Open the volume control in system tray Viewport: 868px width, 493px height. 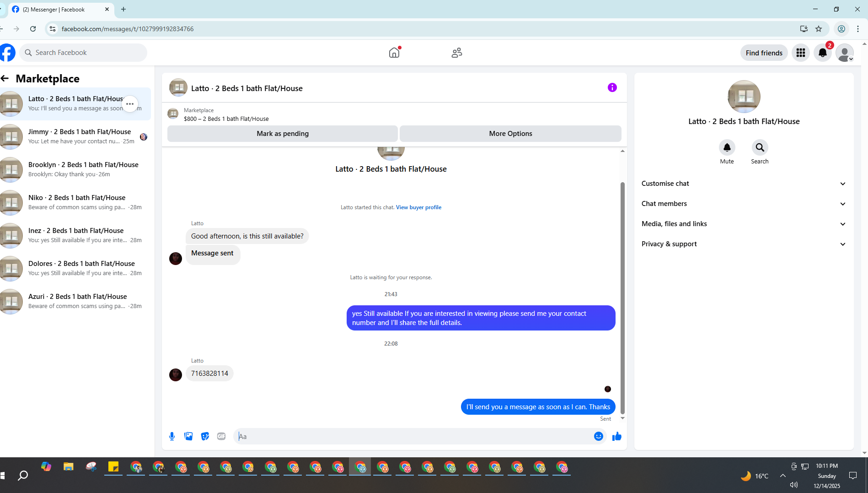tap(794, 485)
